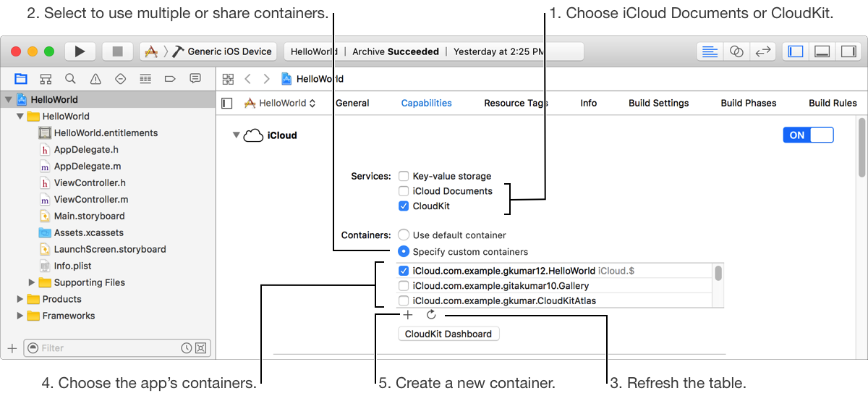This screenshot has height=396, width=868.
Task: Switch to the Build Settings tab
Action: coord(658,104)
